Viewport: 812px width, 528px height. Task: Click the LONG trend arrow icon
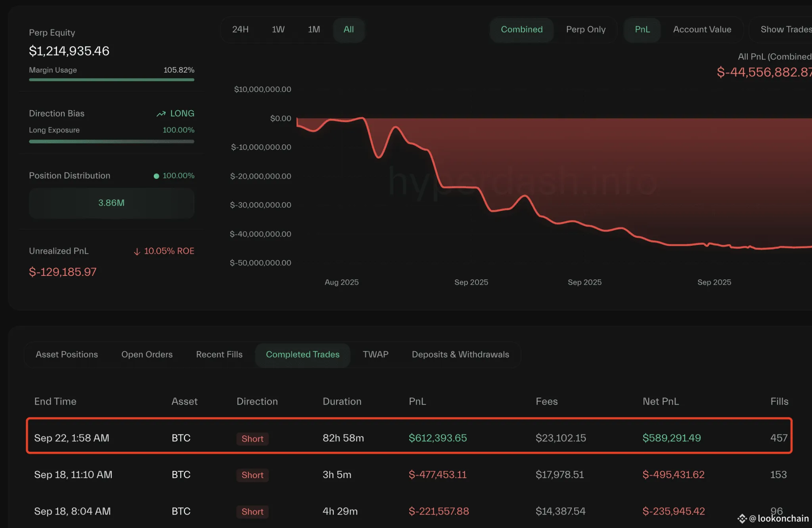click(161, 114)
